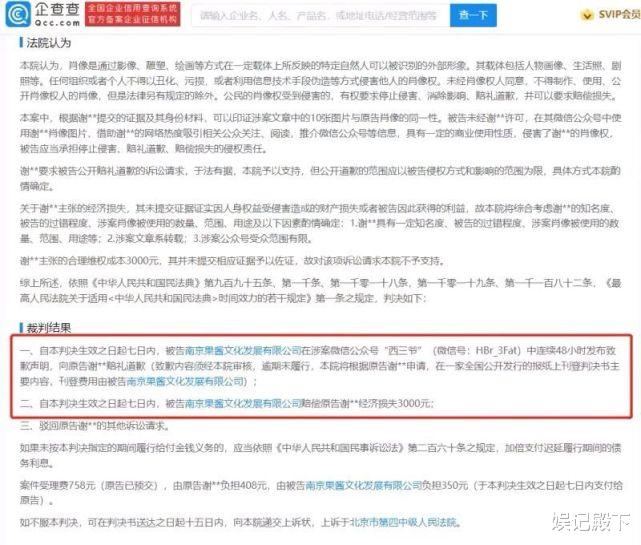The width and height of the screenshot is (641, 545).
Task: Click the paragraph beginning 本院认为，肖像是
Action: 320,81
